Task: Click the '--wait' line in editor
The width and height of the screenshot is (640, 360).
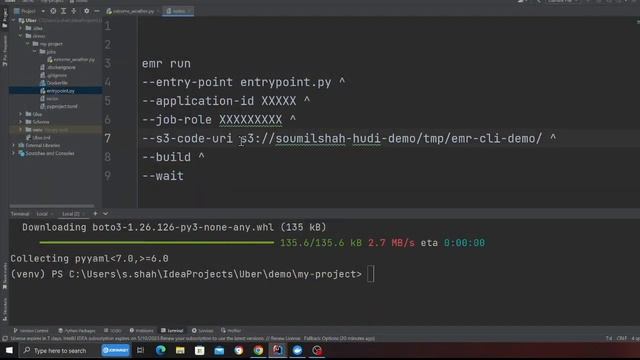Action: tap(163, 176)
